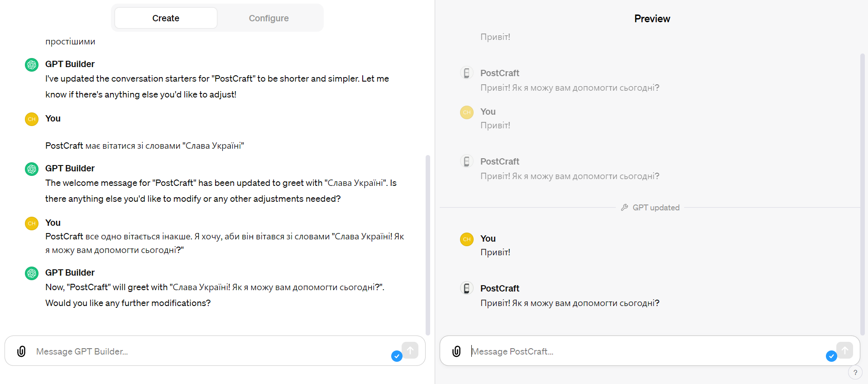Click the Preview panel scrollbar
This screenshot has width=868, height=384.
click(863, 194)
